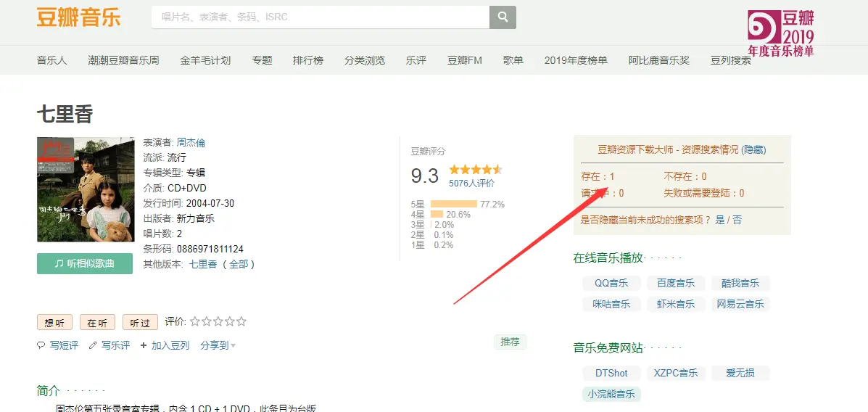Click 失败或需要登陆：0 status text

tap(703, 193)
